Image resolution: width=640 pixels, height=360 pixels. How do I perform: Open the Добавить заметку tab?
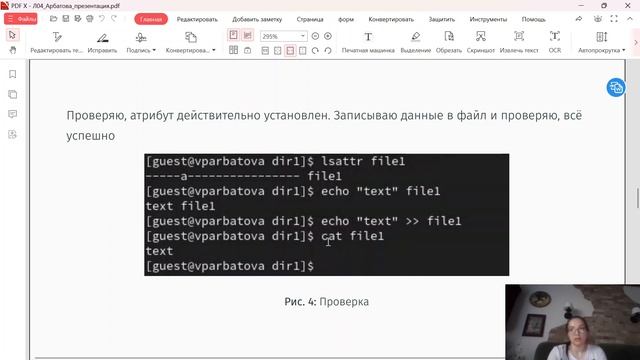click(257, 19)
